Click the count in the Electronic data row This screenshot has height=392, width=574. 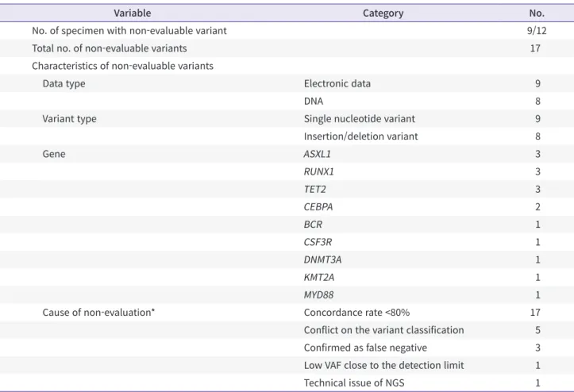coord(537,83)
